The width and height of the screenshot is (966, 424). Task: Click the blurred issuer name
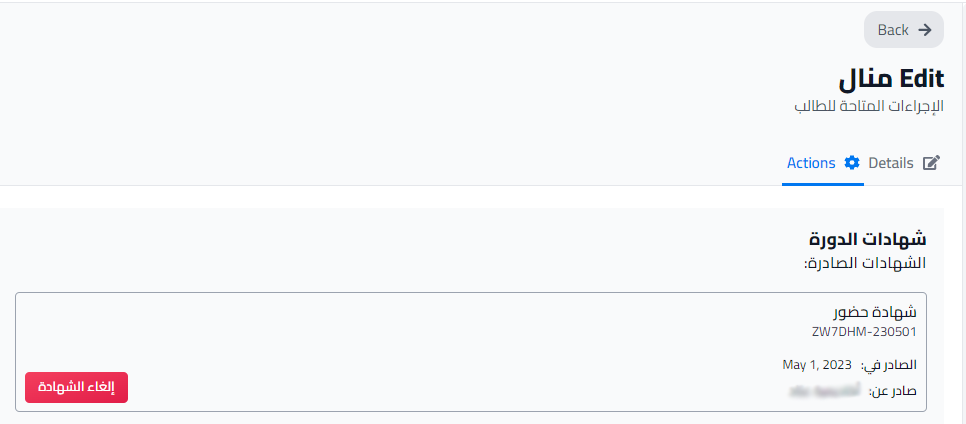tap(826, 391)
